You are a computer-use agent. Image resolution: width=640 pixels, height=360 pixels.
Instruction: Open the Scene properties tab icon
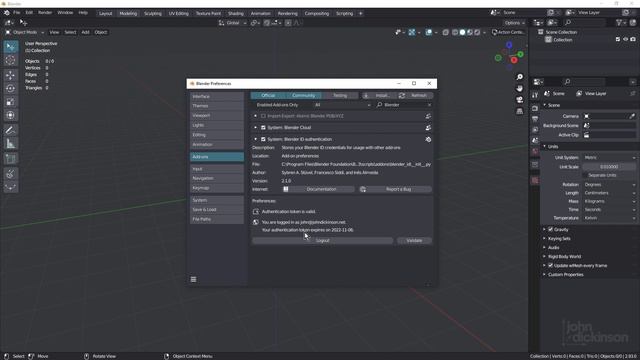[x=535, y=140]
